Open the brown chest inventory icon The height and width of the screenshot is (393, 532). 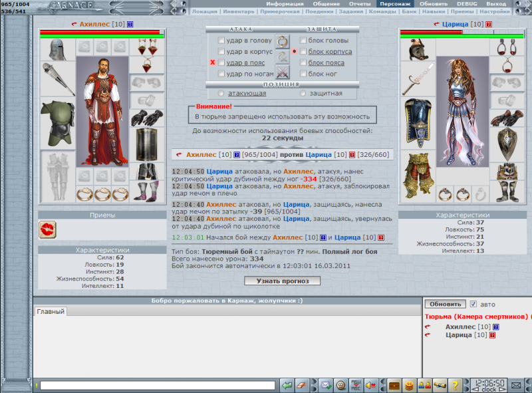(394, 385)
